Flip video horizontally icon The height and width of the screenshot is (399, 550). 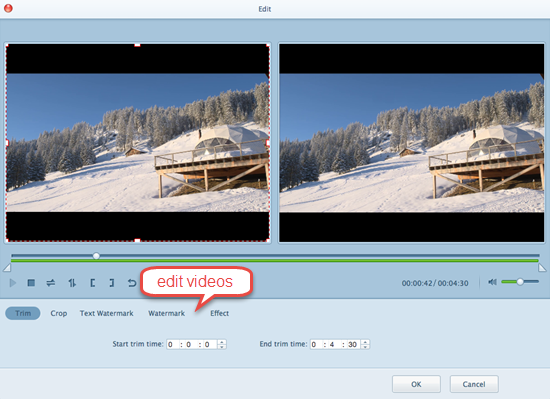point(51,283)
